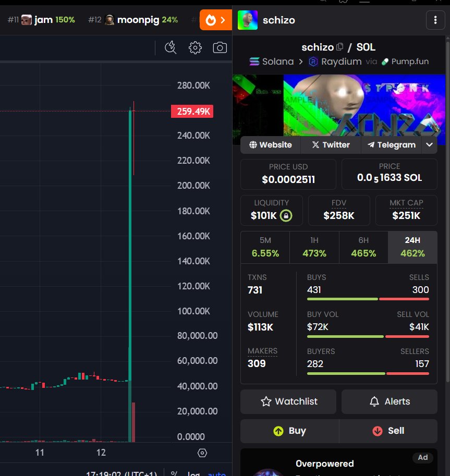Click the MAKERS 309 value

click(257, 363)
